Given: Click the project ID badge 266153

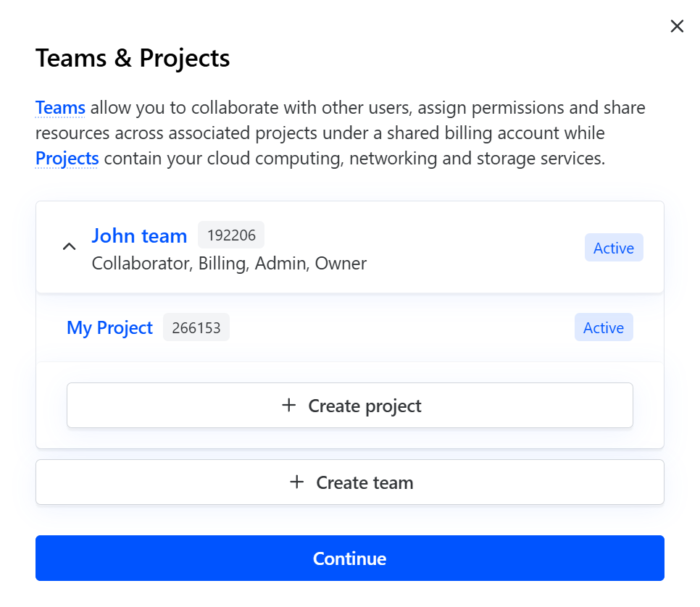Looking at the screenshot, I should pyautogui.click(x=196, y=327).
